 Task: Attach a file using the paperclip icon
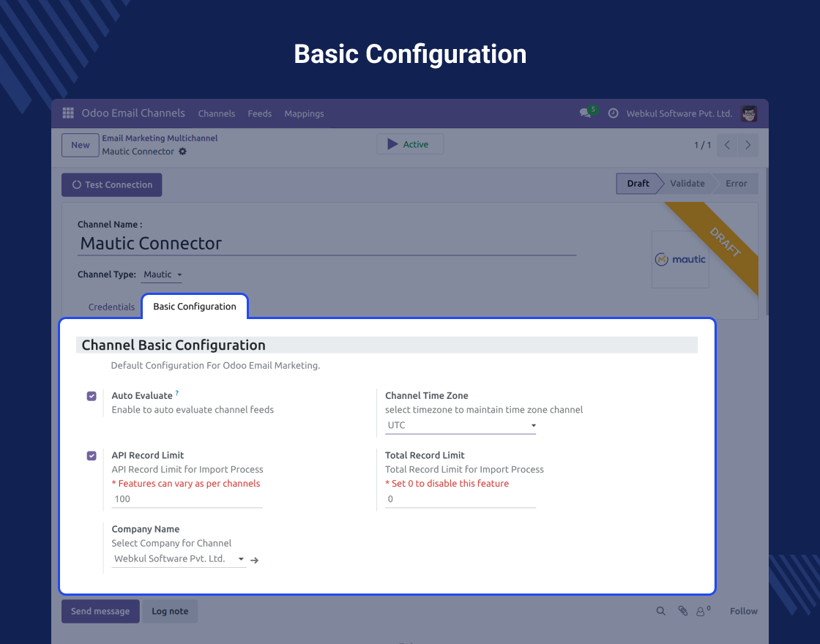click(682, 610)
